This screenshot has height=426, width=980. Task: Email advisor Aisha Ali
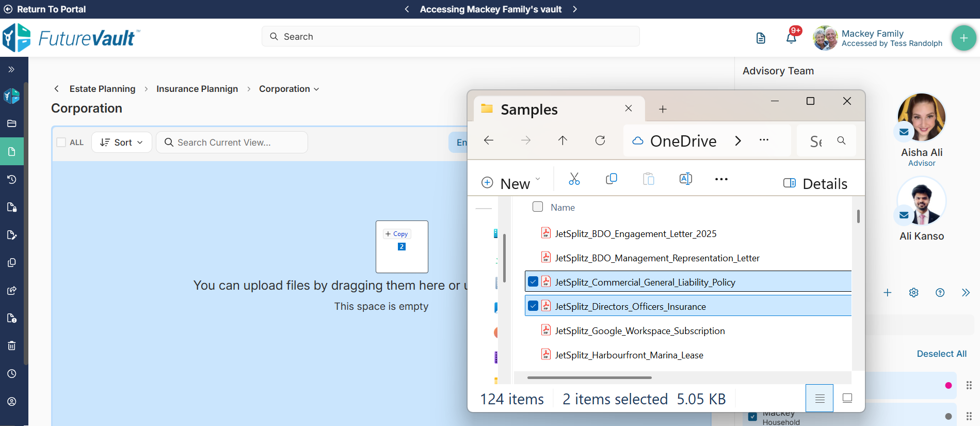click(x=904, y=132)
